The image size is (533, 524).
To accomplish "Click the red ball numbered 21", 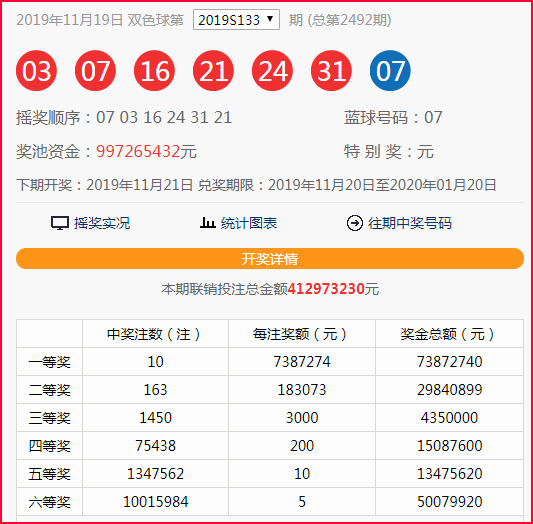I will click(x=213, y=71).
